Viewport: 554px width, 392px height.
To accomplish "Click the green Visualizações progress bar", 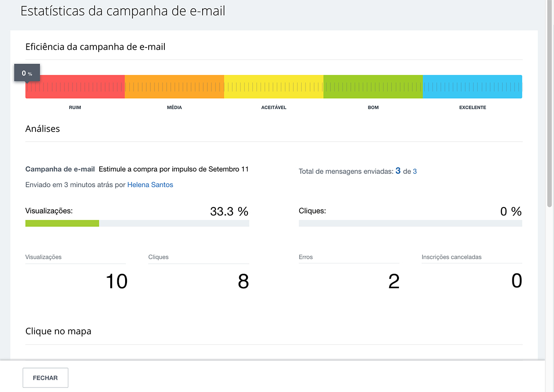I will click(62, 223).
